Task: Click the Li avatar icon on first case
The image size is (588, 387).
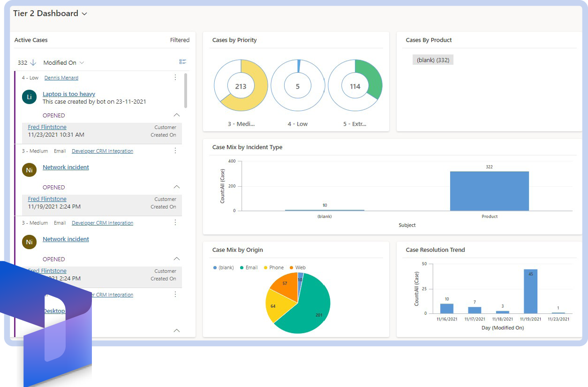Action: 29,97
